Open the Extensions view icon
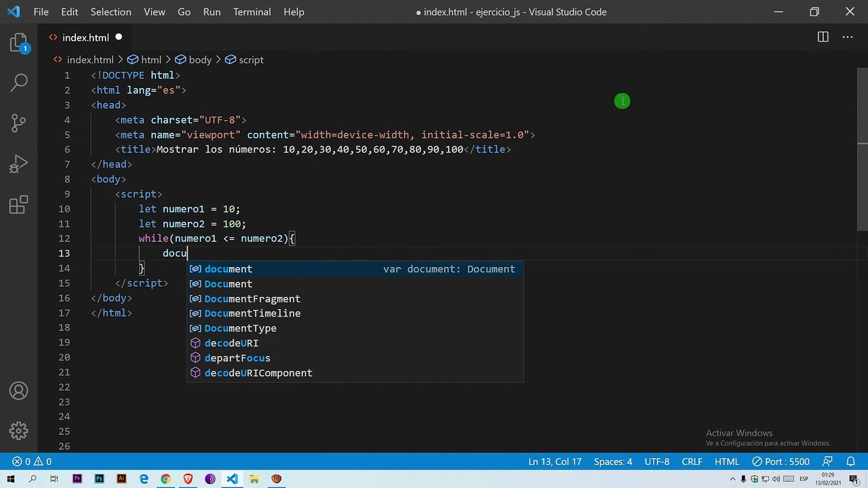Image resolution: width=868 pixels, height=488 pixels. (x=18, y=204)
